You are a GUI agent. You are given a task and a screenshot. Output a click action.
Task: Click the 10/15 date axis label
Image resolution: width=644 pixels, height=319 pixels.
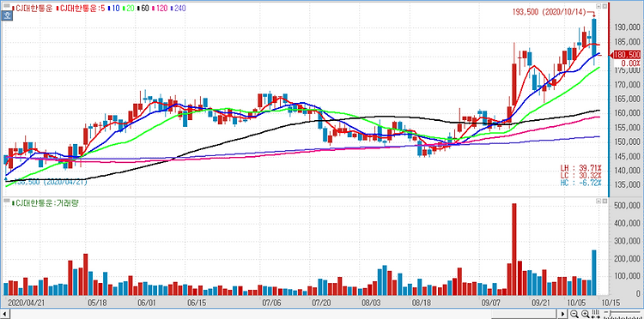(611, 303)
